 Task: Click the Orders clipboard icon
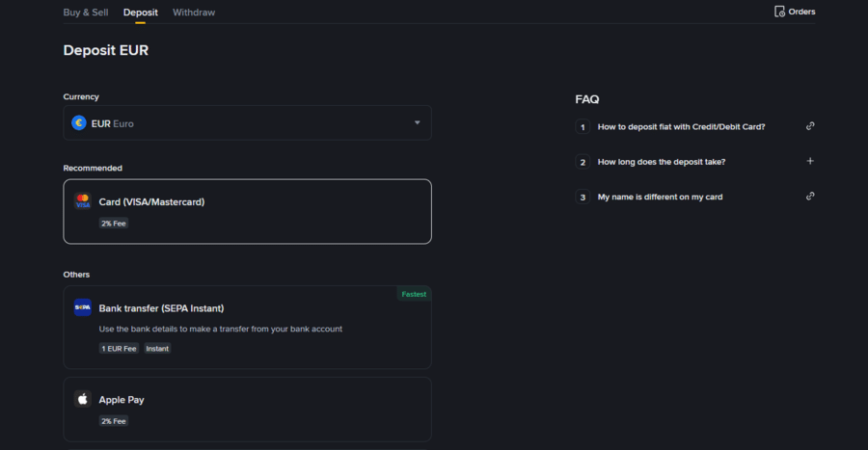click(x=779, y=12)
